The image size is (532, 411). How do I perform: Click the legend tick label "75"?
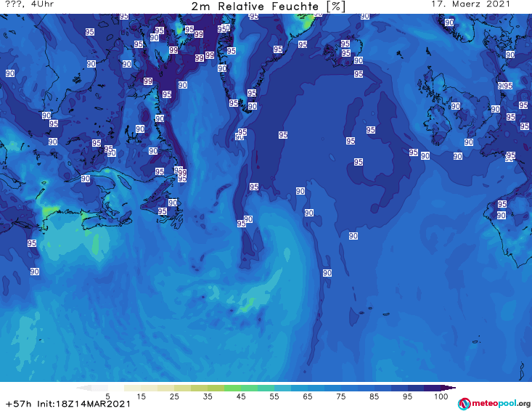pyautogui.click(x=340, y=396)
